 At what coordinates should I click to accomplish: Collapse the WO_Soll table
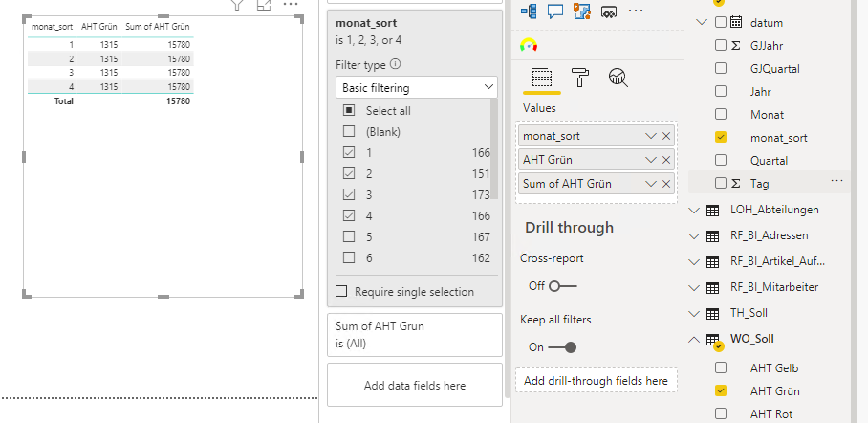[x=694, y=339]
